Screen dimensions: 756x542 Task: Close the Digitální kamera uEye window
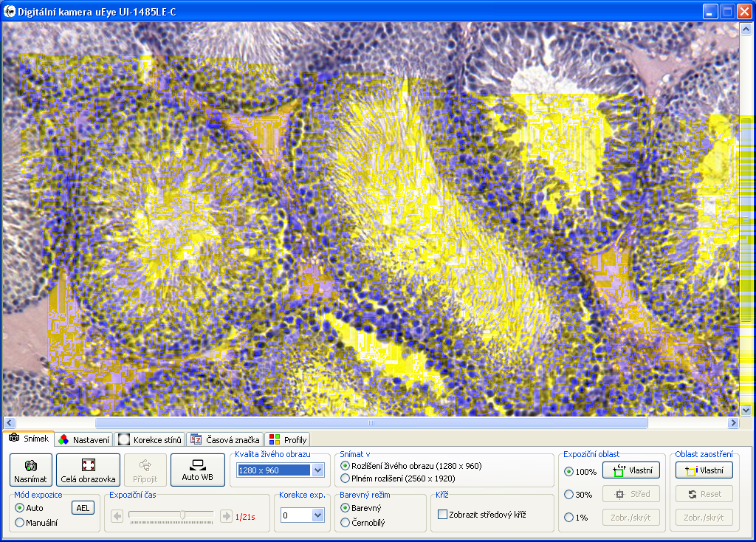(744, 12)
